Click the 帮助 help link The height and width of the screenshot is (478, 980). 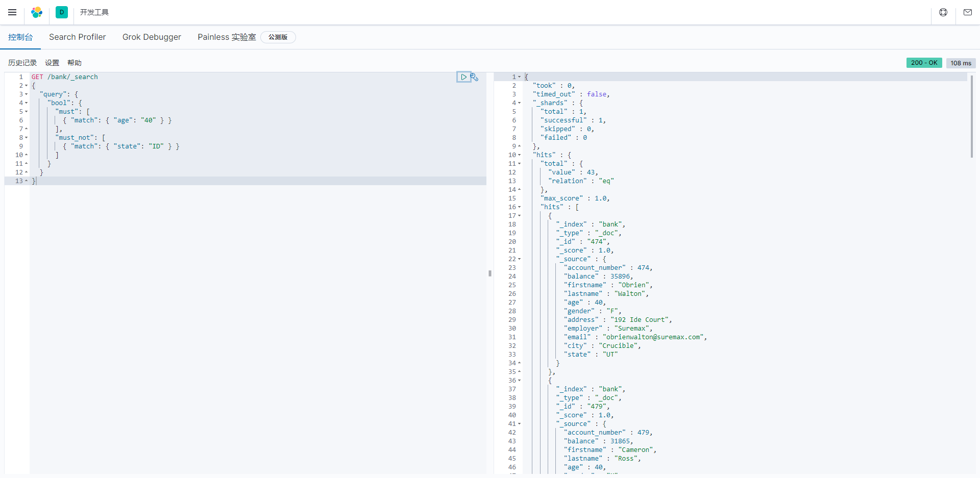click(75, 63)
